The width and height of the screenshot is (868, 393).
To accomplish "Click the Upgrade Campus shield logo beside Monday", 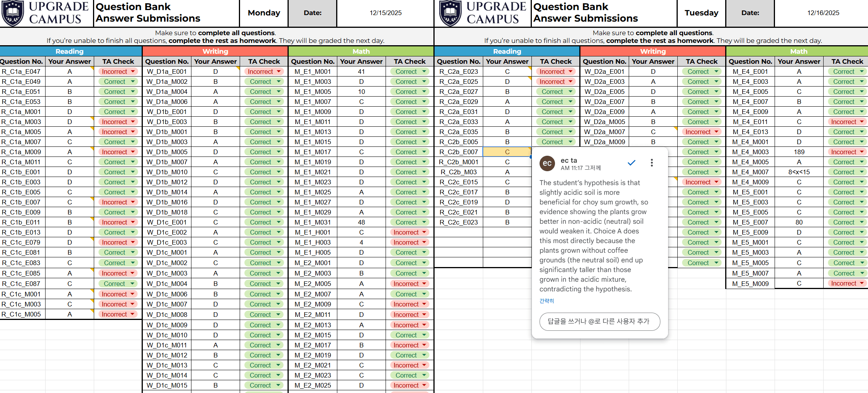I will click(x=13, y=13).
